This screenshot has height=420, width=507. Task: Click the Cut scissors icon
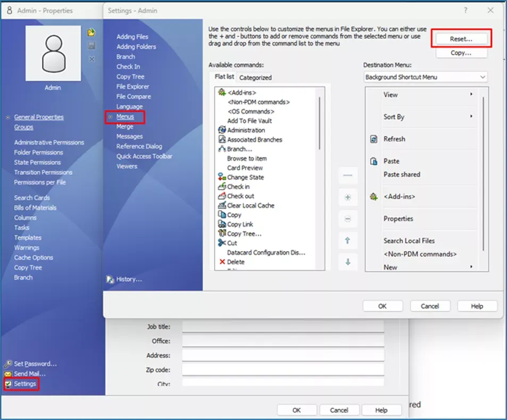pos(222,242)
